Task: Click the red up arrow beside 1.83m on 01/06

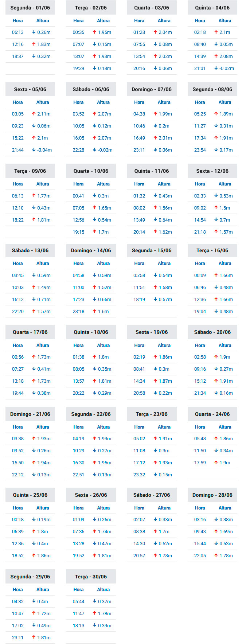Action: pos(34,44)
